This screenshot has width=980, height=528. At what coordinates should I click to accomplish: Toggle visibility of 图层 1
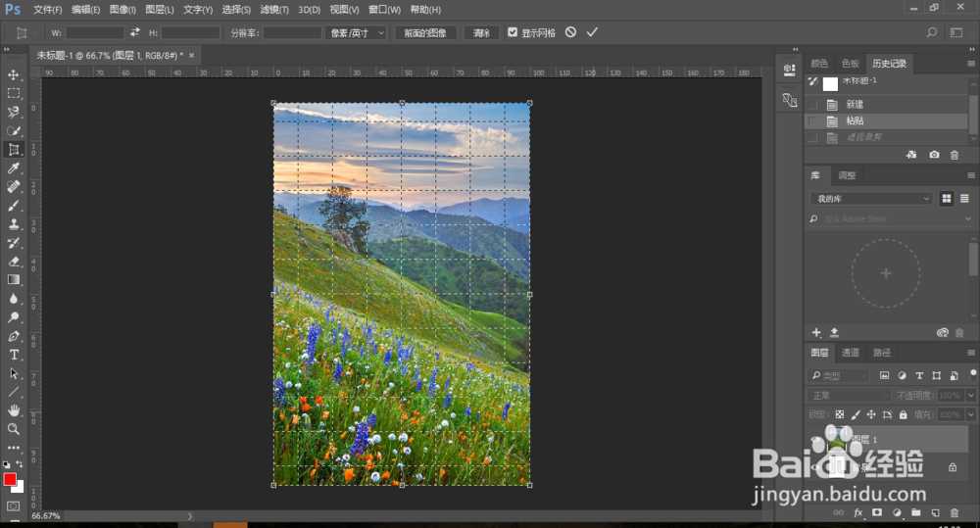click(815, 439)
